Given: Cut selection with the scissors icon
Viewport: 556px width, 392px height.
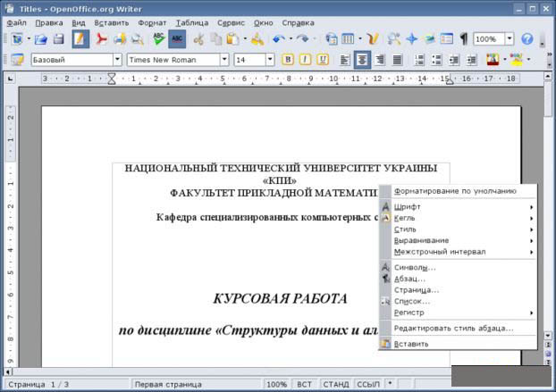Looking at the screenshot, I should point(198,39).
